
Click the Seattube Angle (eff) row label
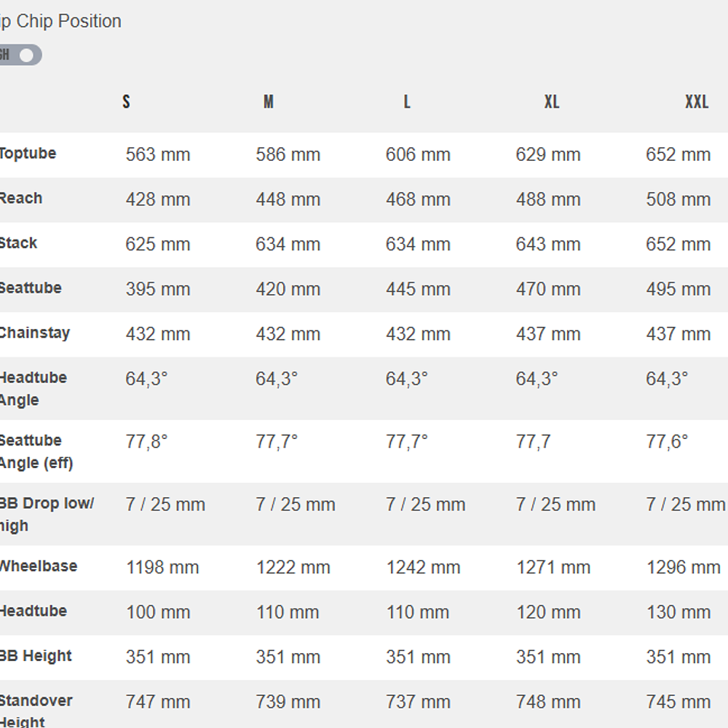36,451
